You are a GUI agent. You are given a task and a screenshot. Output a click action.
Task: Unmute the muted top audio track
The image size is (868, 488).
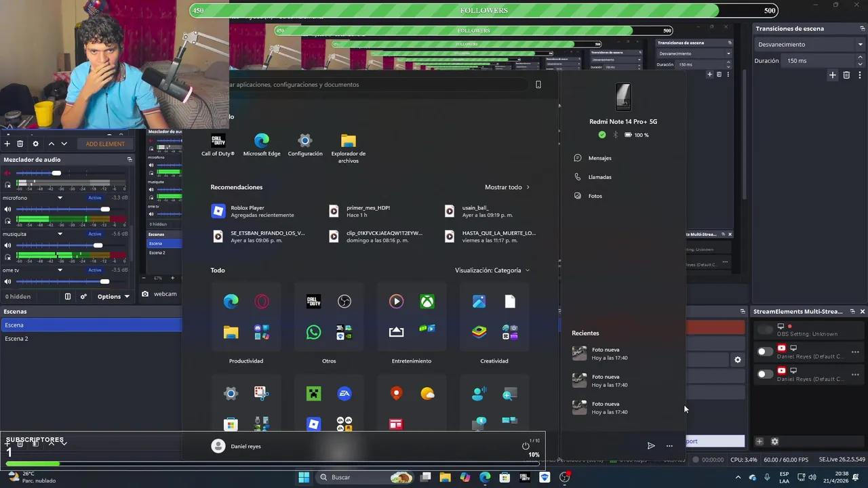coord(7,173)
